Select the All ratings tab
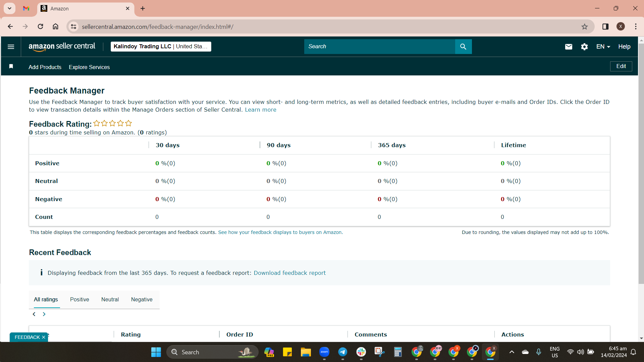The height and width of the screenshot is (362, 644). pos(46,299)
